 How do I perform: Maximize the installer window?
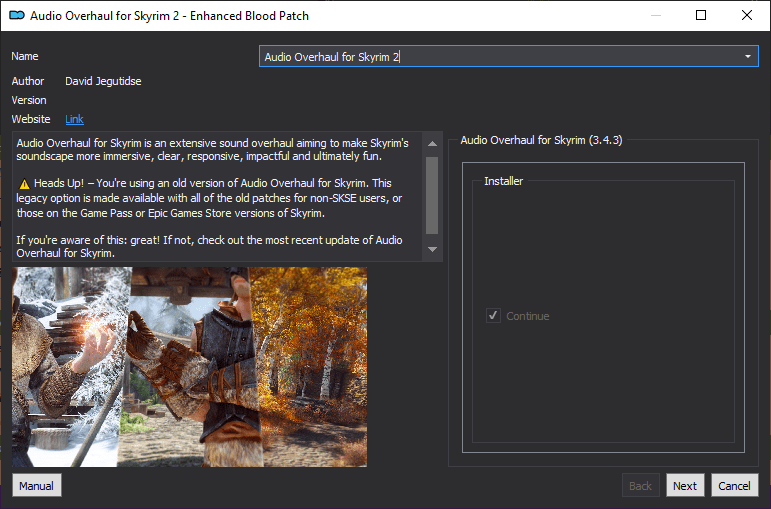click(x=701, y=15)
